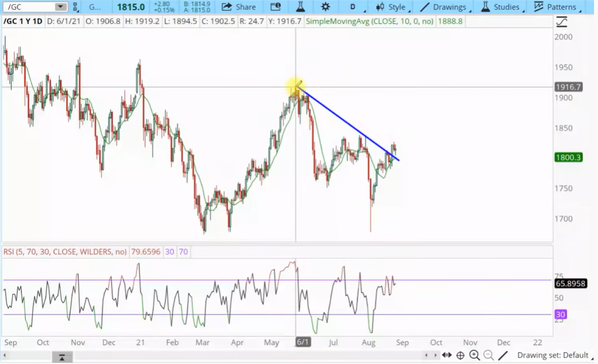Click the Share button
598x364 pixels.
click(x=239, y=7)
